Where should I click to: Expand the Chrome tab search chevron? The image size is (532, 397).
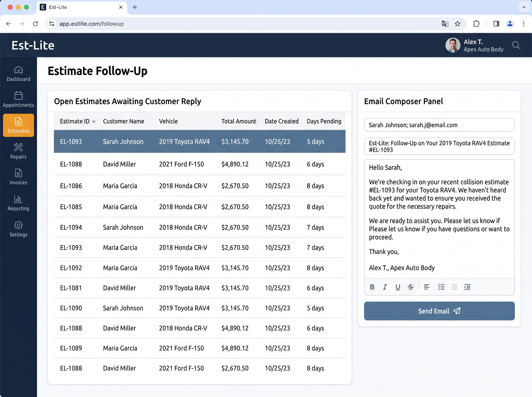(524, 7)
